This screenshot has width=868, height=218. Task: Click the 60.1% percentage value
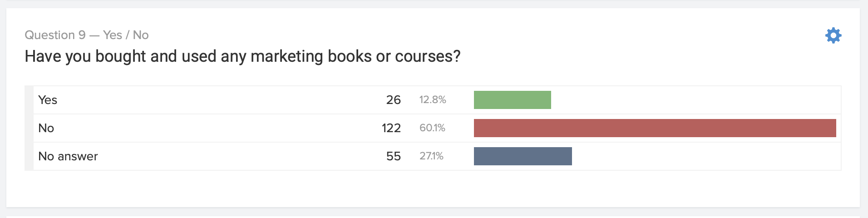click(432, 128)
